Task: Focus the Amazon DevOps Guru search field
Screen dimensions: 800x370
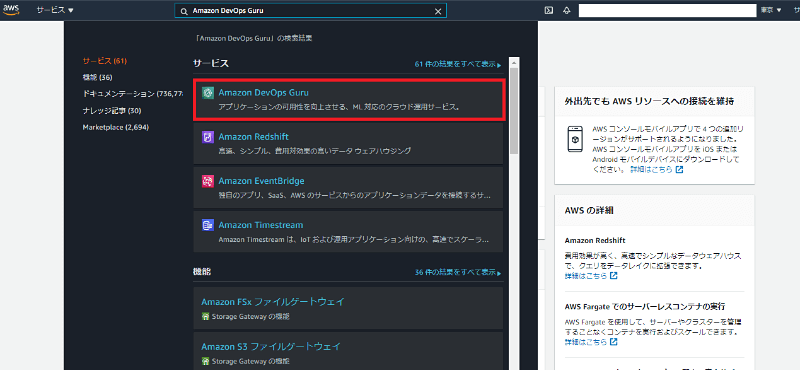Action: pos(310,11)
